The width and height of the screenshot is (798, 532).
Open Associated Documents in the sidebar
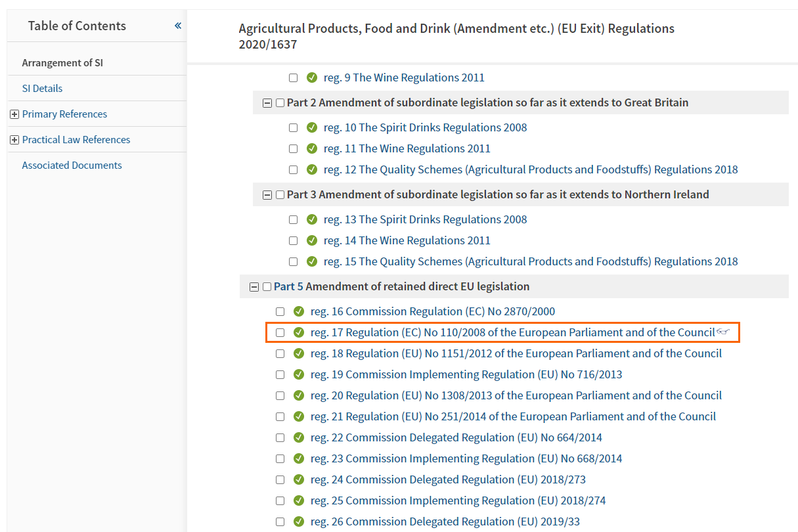tap(72, 166)
